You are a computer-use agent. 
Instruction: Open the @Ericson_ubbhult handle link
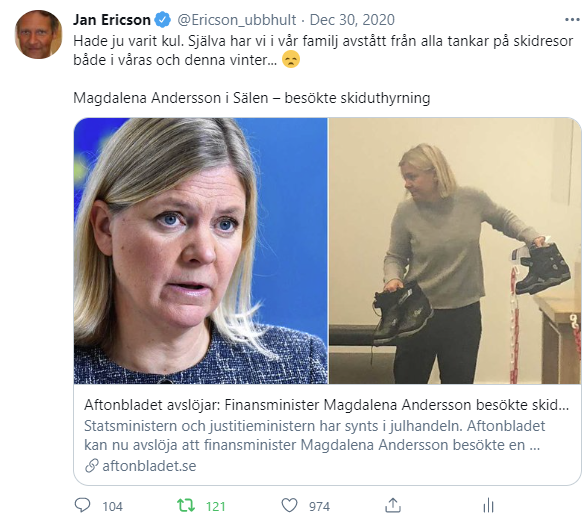point(237,20)
